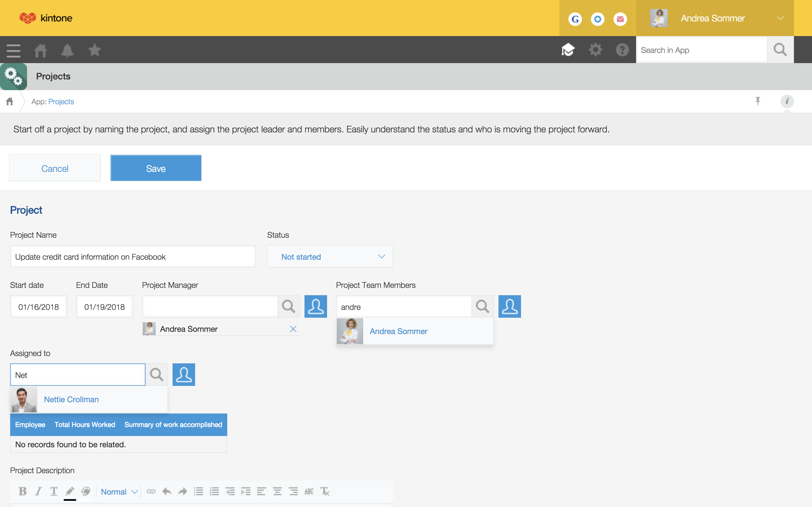Click the Projects breadcrumb link
Viewport: 812px width, 507px height.
pyautogui.click(x=61, y=102)
